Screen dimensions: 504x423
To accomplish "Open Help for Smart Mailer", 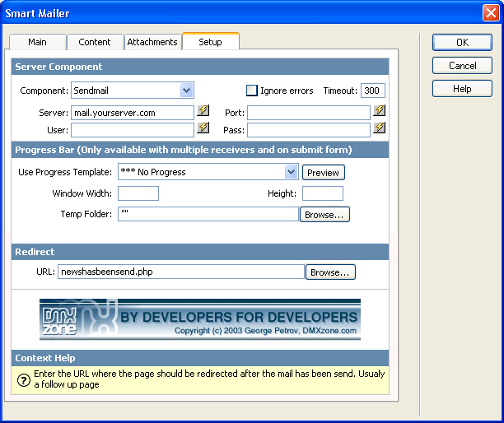I will [462, 89].
